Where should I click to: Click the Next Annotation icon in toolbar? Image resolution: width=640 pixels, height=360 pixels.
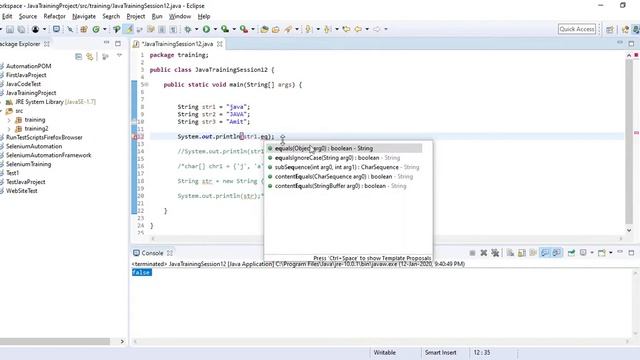coord(308,29)
